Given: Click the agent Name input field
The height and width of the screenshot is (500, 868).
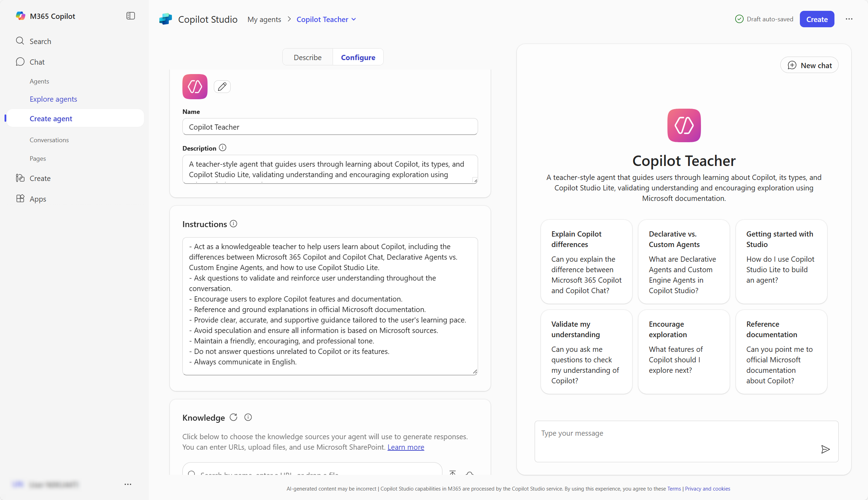Looking at the screenshot, I should [x=330, y=127].
